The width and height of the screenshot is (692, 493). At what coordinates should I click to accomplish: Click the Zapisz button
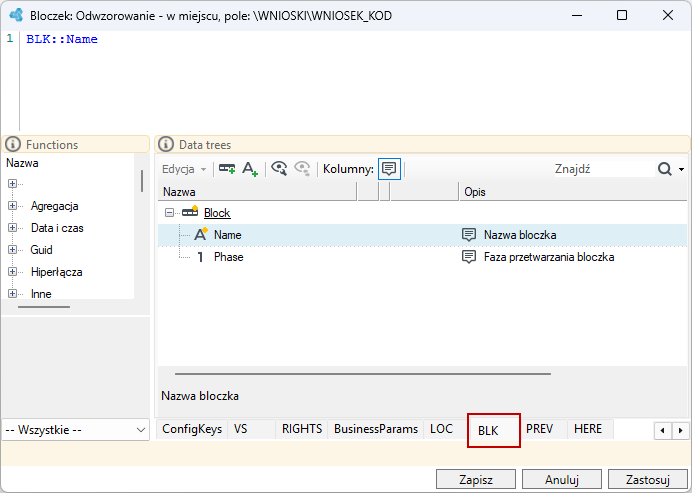click(x=476, y=479)
